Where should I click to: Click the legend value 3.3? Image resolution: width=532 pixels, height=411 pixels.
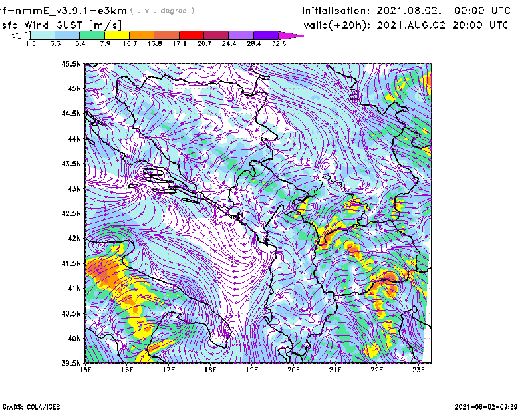[x=55, y=43]
